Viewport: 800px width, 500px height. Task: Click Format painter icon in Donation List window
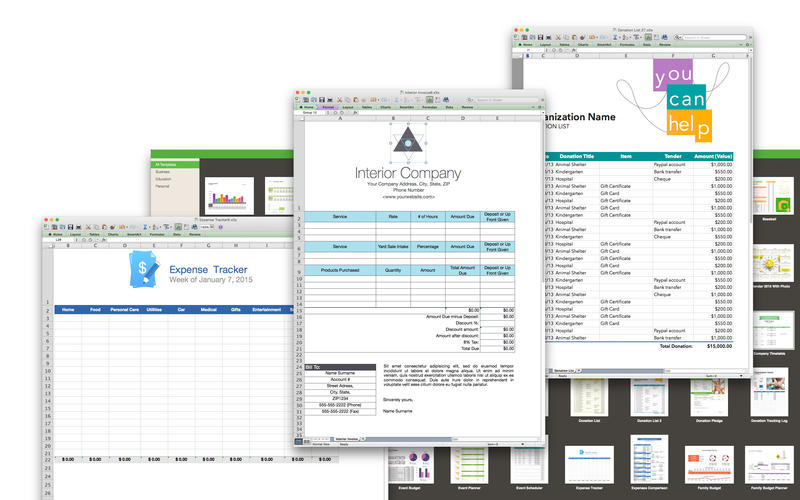pyautogui.click(x=583, y=37)
